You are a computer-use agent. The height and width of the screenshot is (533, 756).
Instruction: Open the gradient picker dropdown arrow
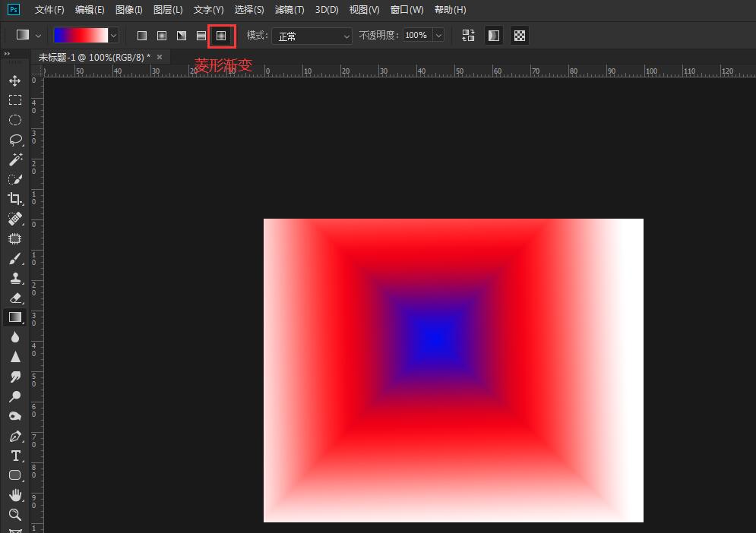tap(113, 36)
